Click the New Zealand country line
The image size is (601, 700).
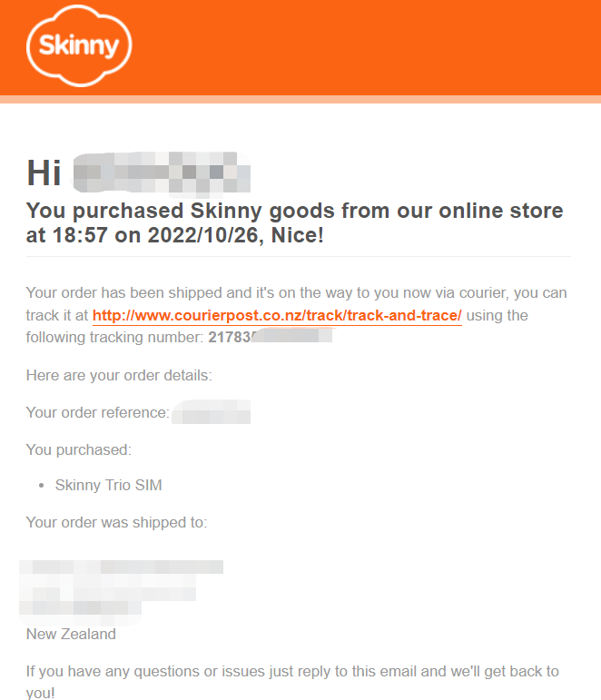[x=71, y=634]
